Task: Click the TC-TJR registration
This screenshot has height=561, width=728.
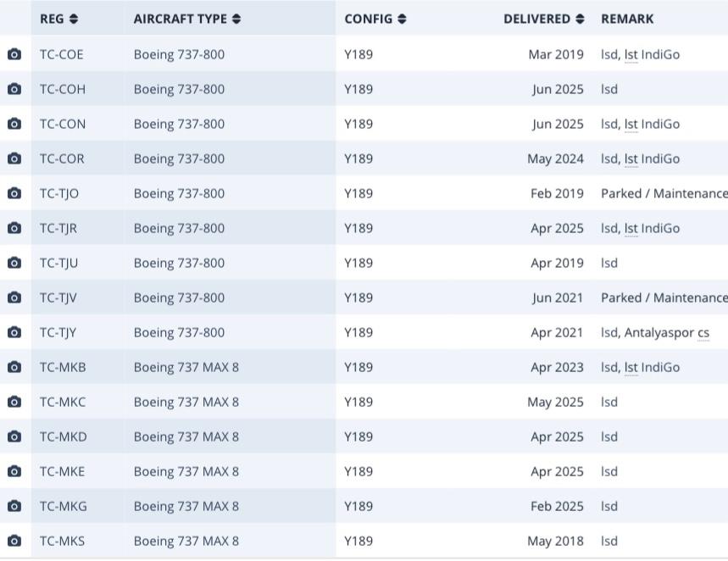Action: pos(59,228)
